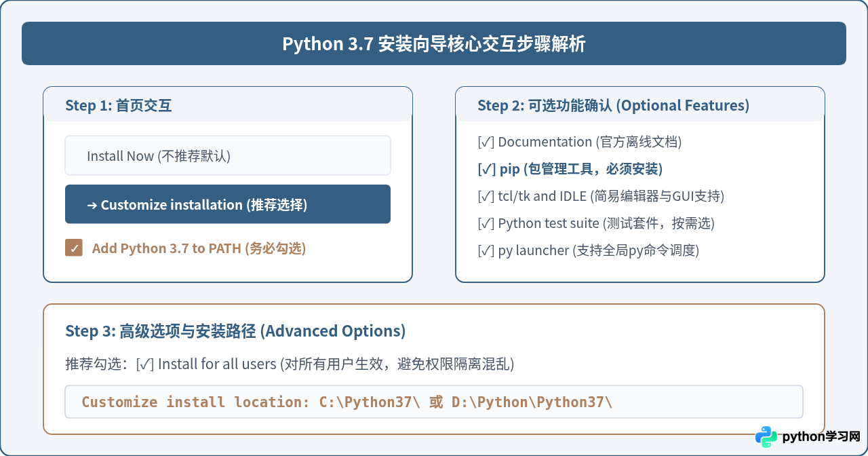Tick the Add Python 3.7 to PATH checkbox
Screen dimensions: 868x456
74,248
